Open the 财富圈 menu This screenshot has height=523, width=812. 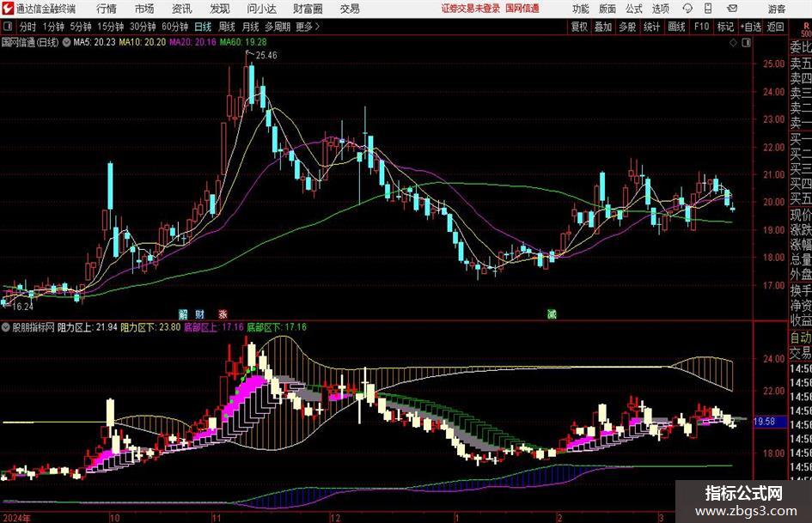pos(308,9)
